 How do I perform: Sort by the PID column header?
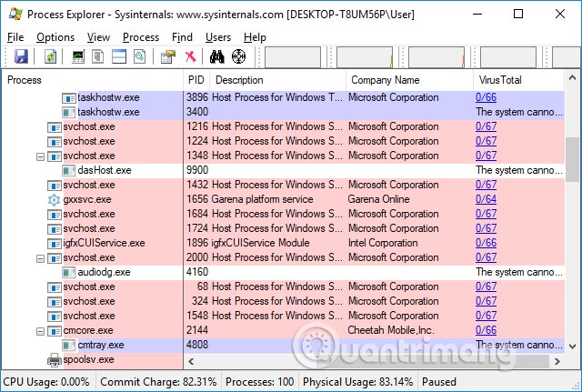coord(196,80)
